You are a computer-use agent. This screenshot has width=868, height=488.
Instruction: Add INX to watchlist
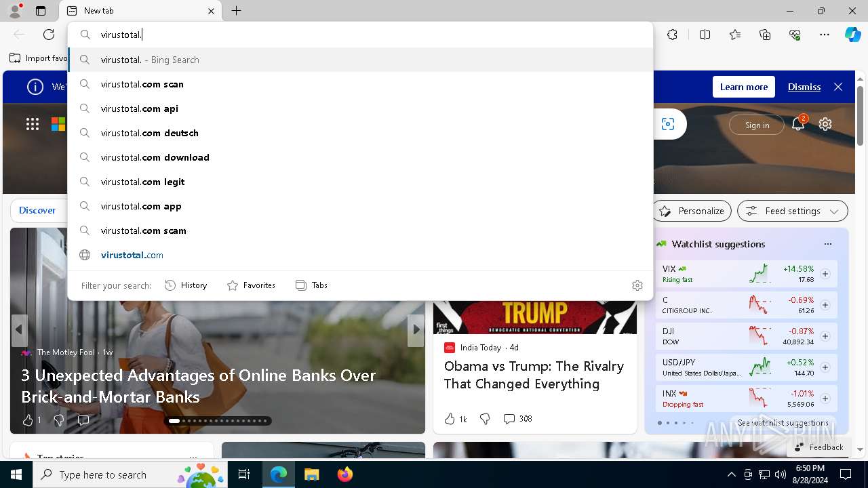tap(825, 399)
